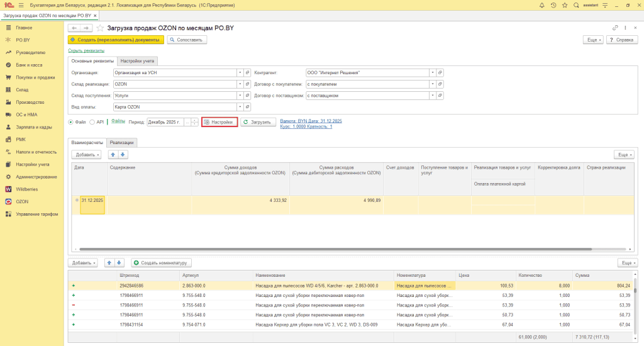Click the Период field Декабрь 2025

click(x=165, y=122)
